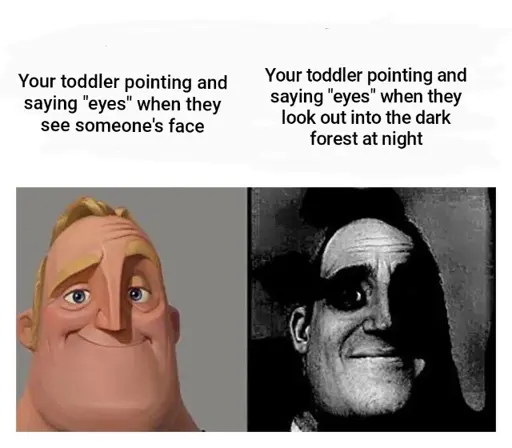
Task: Click the cartoon character's blue left-side eye
Action: pos(78,296)
